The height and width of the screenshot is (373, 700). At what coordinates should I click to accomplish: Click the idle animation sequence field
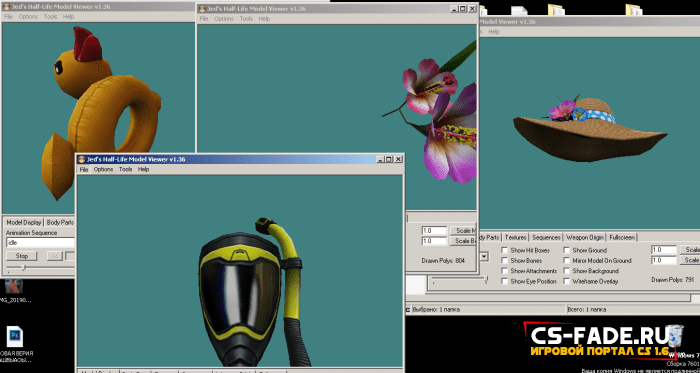click(40, 243)
